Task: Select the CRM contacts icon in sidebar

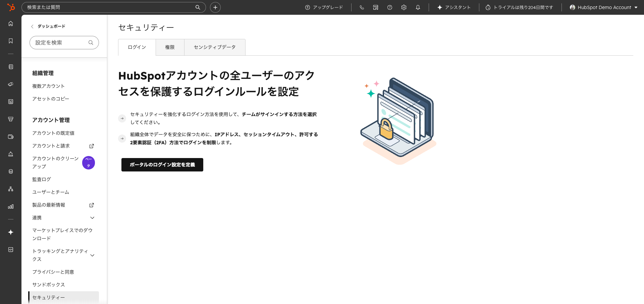Action: click(x=10, y=67)
